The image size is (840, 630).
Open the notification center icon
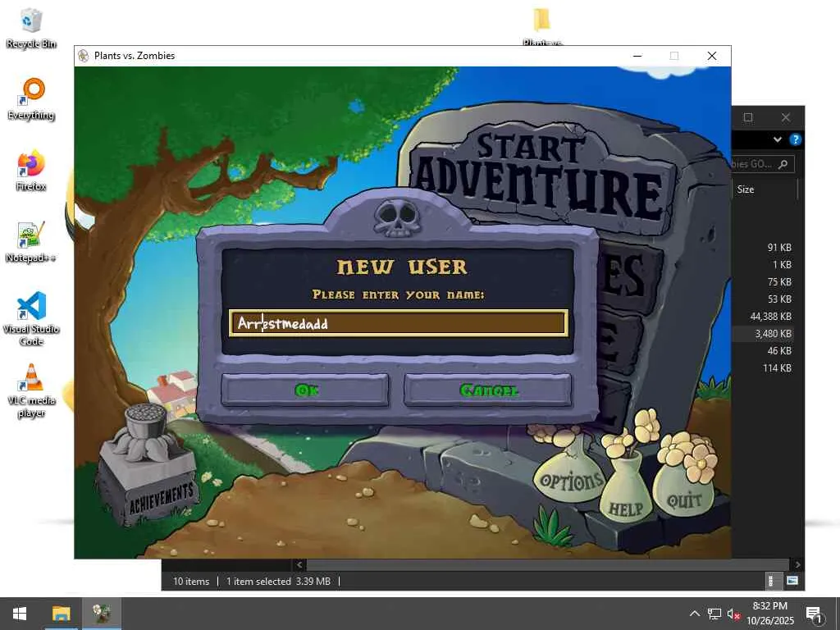[x=814, y=614]
